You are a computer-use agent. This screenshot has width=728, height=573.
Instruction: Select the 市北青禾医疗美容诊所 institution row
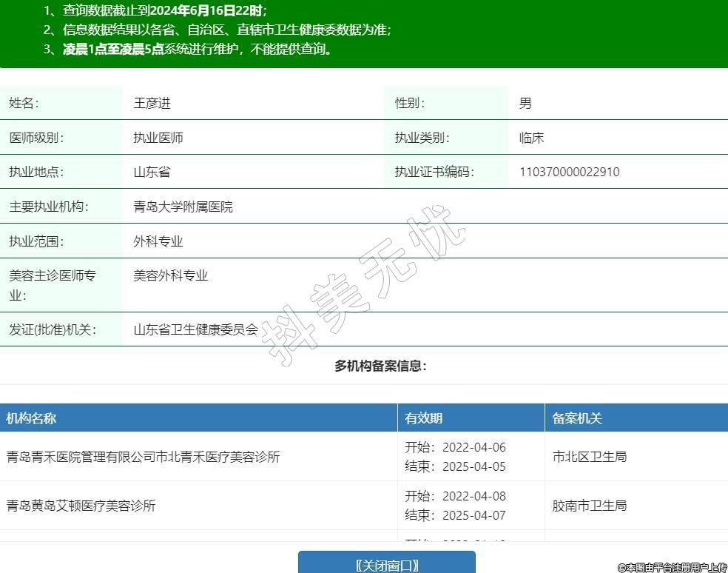[x=144, y=457]
